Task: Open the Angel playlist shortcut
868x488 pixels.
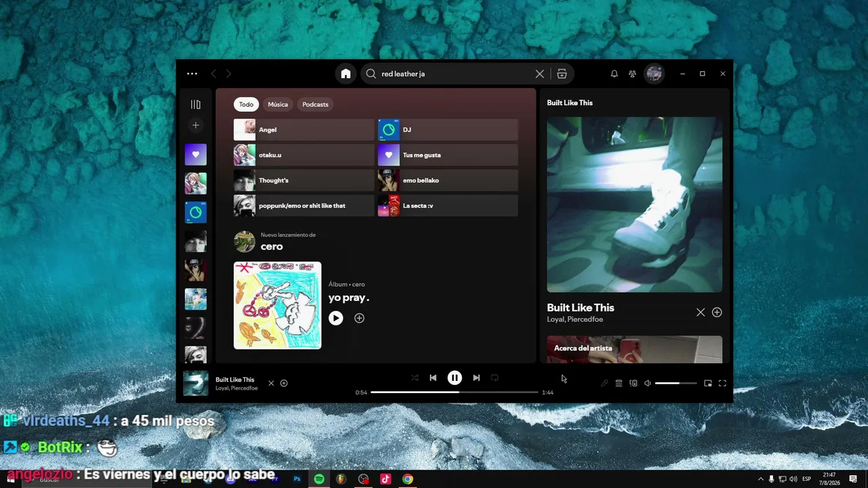Action: 304,129
